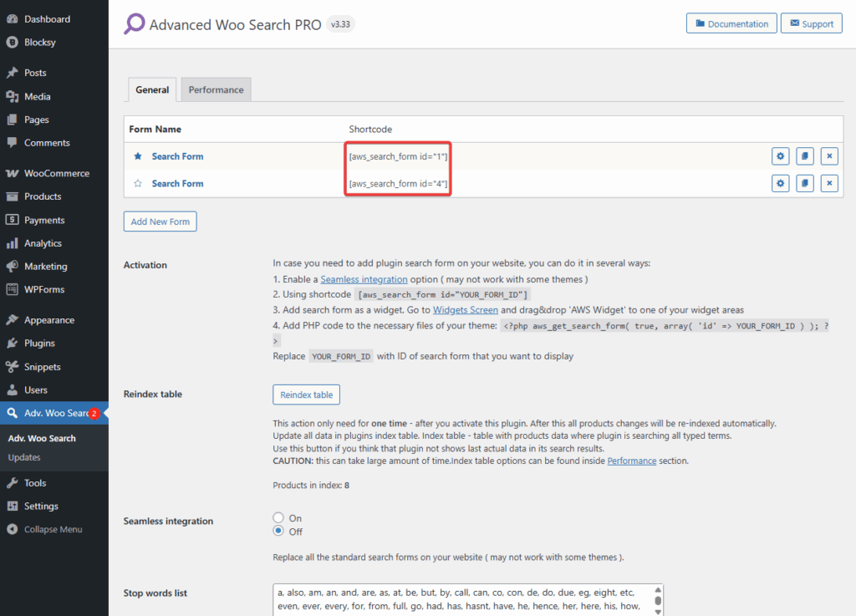Viewport: 856px width, 616px height.
Task: Open Snippets in the sidebar
Action: pos(38,366)
